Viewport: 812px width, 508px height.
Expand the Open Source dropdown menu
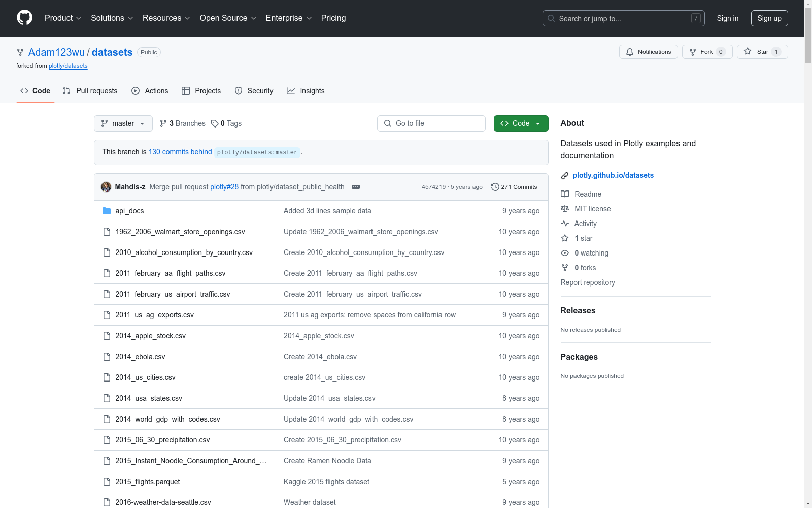[228, 18]
